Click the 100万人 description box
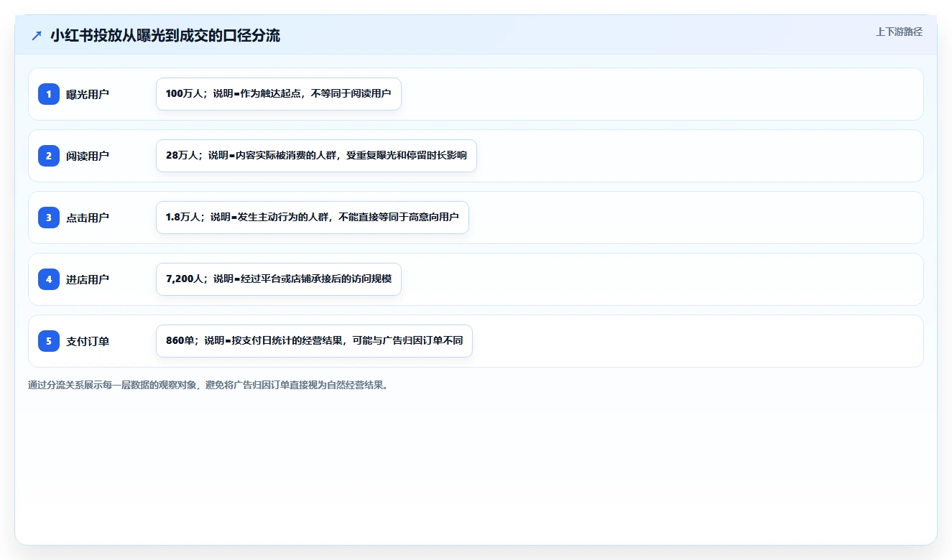 pyautogui.click(x=278, y=94)
